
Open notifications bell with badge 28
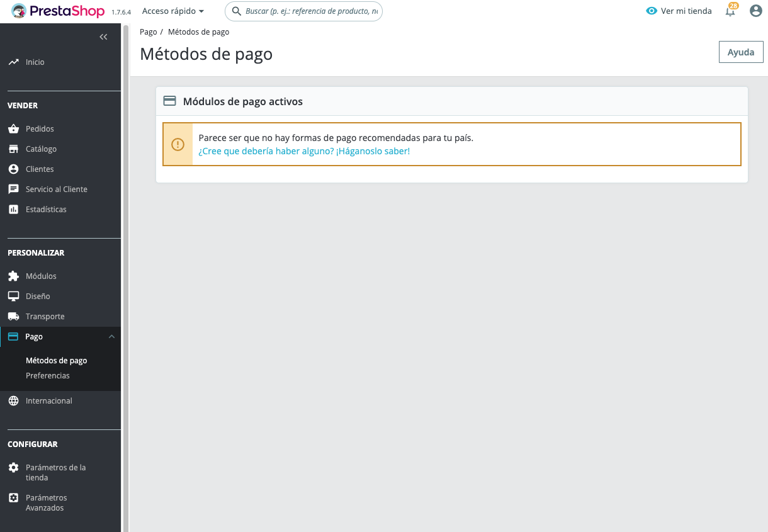[x=731, y=10]
